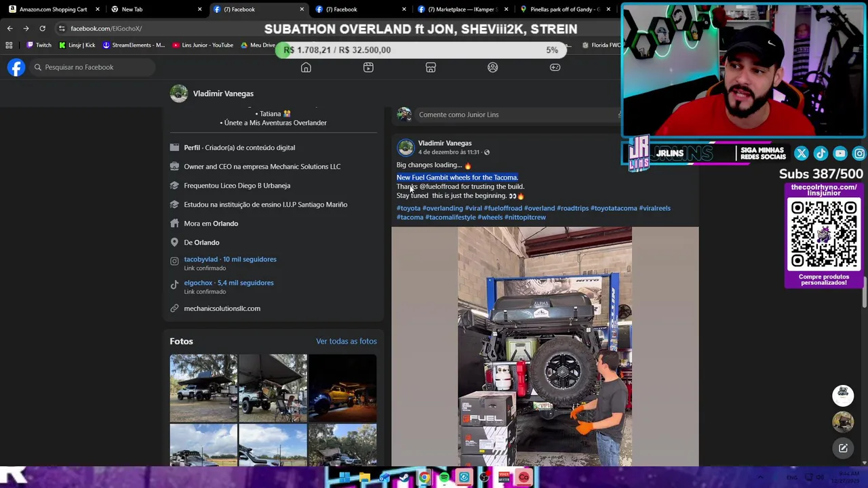868x488 pixels.
Task: Open File Explorer from taskbar
Action: pos(365,478)
